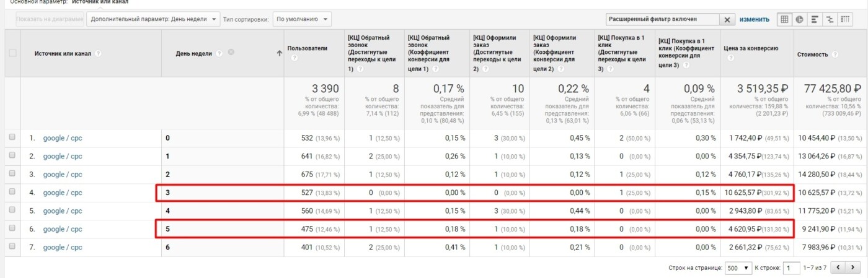Switch to the comparison view icon
The image size is (868, 278).
(x=830, y=19)
